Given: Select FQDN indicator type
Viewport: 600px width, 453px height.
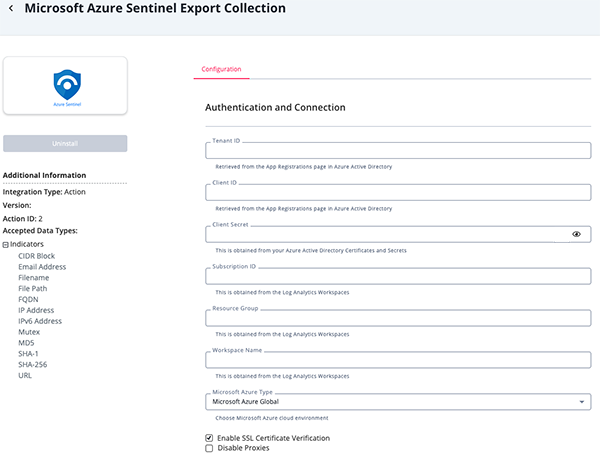Looking at the screenshot, I should point(28,299).
